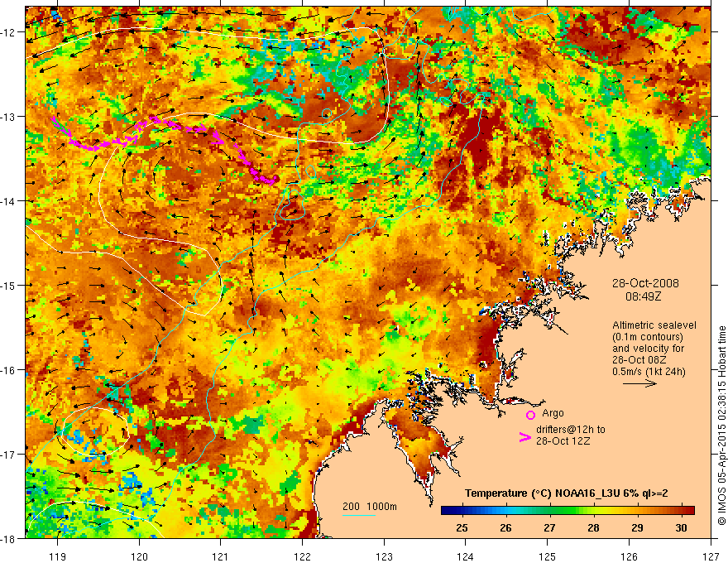Click the -17 latitude axis label
The image size is (728, 563).
coord(9,455)
